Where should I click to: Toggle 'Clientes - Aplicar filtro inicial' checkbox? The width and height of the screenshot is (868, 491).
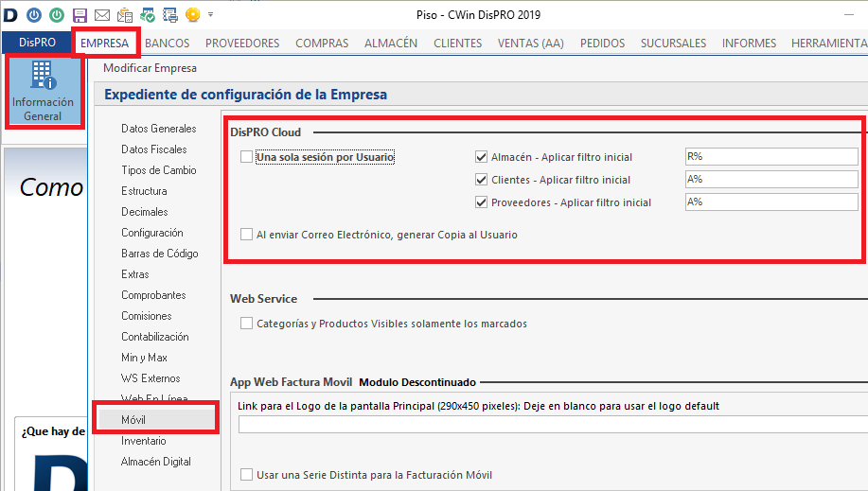click(x=481, y=180)
